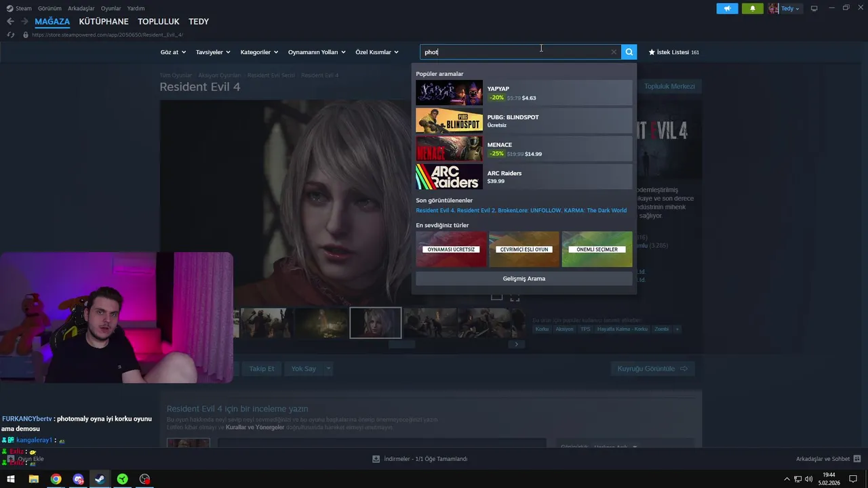This screenshot has width=868, height=488.
Task: Click the star icon beside İstek Listesi
Action: (x=652, y=52)
